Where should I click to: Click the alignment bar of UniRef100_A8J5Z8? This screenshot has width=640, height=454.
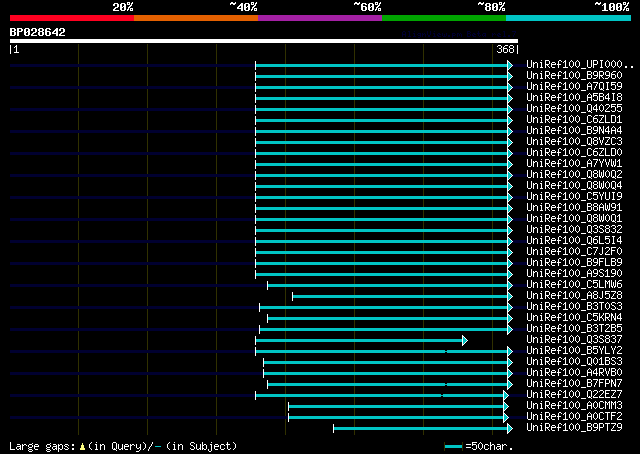[x=400, y=296]
